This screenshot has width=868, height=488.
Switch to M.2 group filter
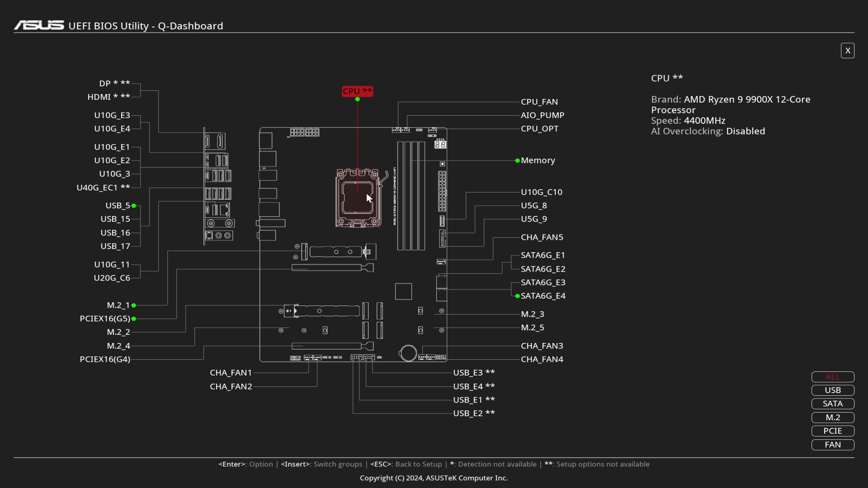tap(832, 418)
